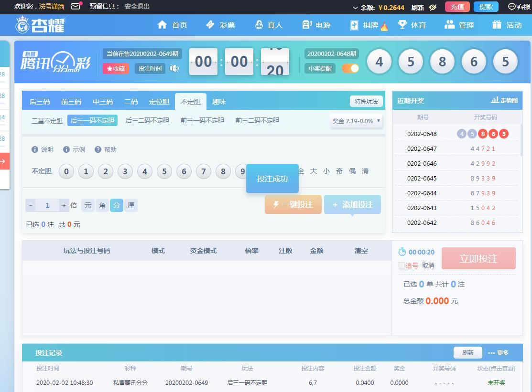Select 前三一码不定胆 play type
Screen dimensions: 532x392
click(202, 120)
